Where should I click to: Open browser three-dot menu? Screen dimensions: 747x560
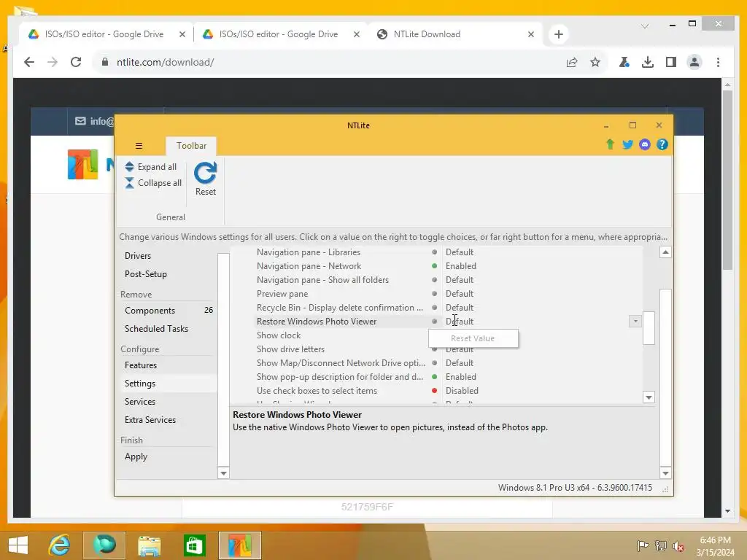718,62
